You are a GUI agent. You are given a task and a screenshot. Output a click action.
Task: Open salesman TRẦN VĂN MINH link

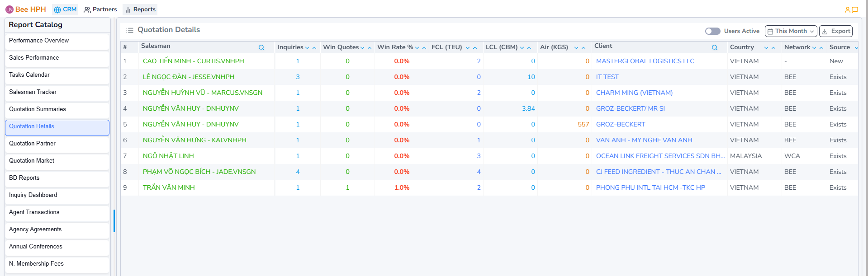[169, 187]
